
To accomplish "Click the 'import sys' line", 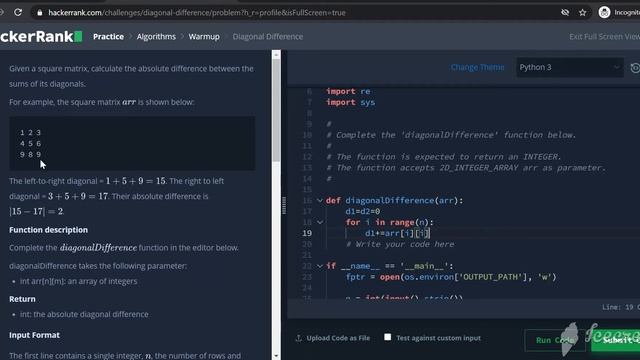I will [x=350, y=102].
